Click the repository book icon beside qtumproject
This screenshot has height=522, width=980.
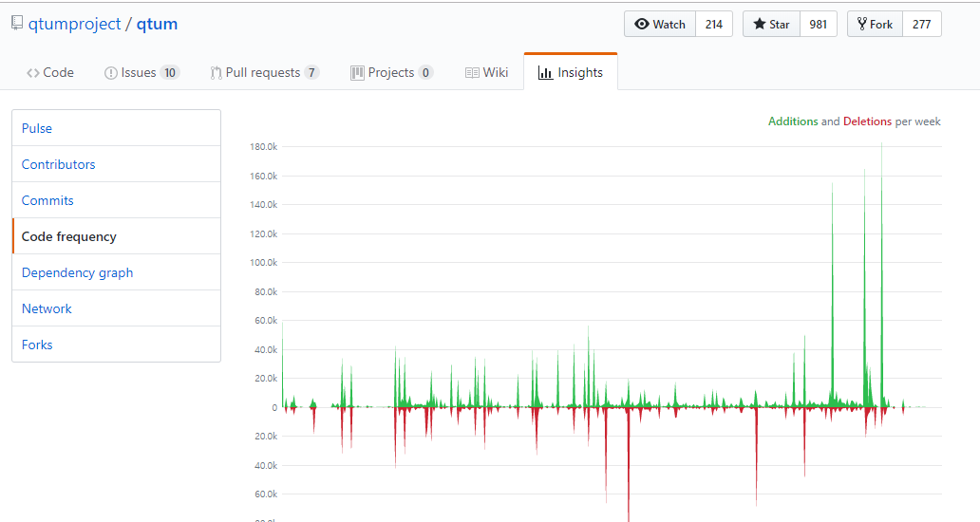point(17,23)
